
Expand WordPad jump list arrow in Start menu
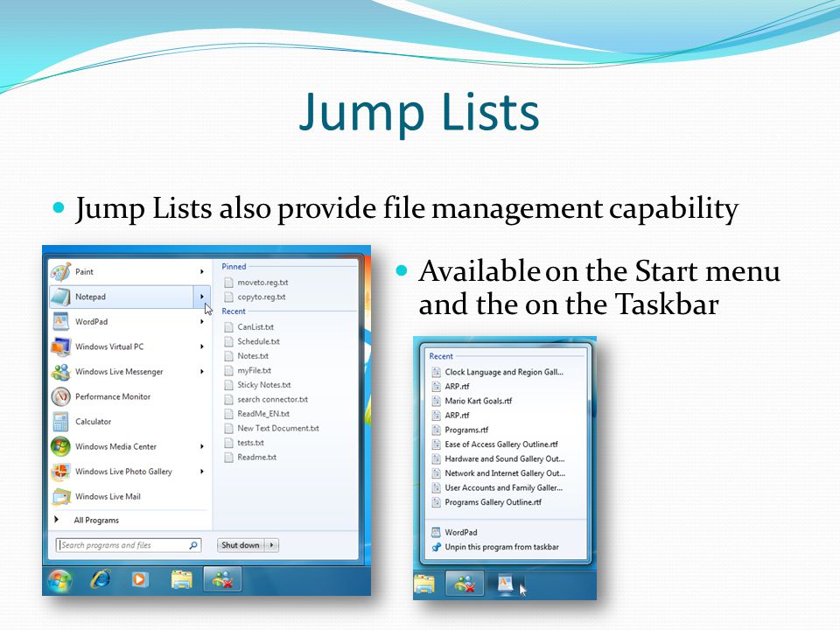(x=202, y=321)
